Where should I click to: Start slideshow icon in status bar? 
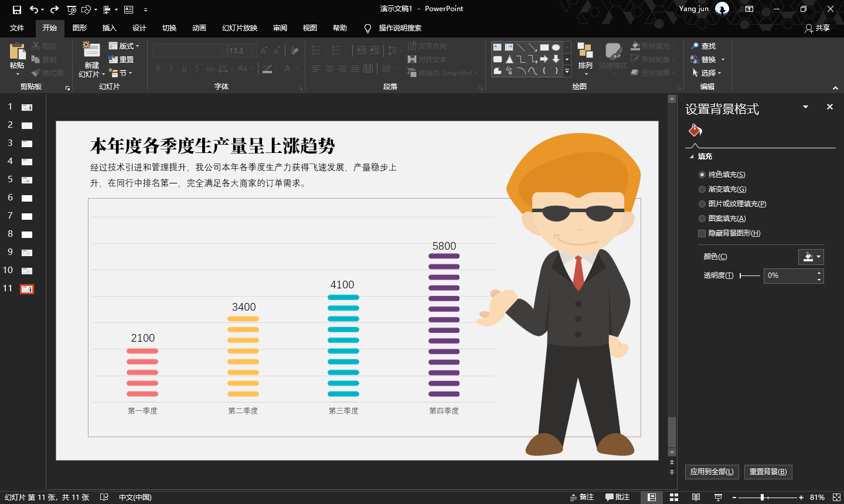718,497
